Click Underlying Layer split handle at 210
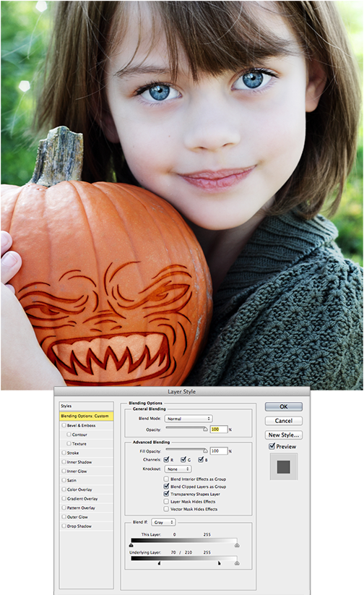This screenshot has width=364, height=595. point(219,563)
